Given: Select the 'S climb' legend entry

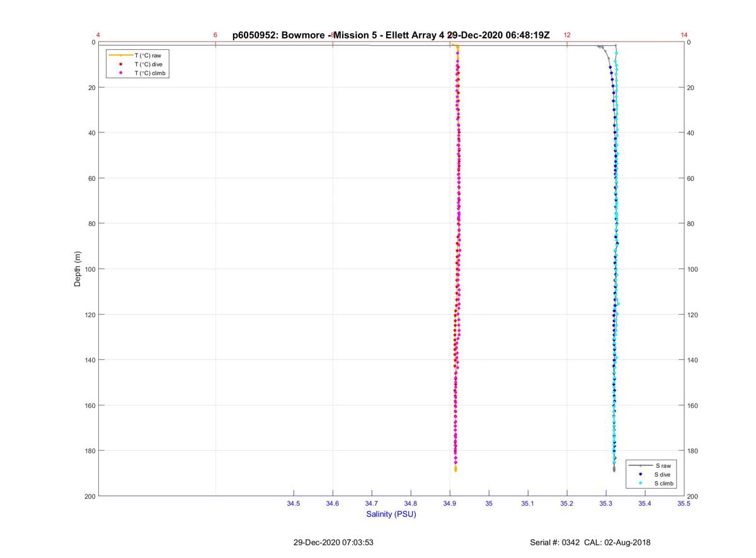Looking at the screenshot, I should pos(665,483).
